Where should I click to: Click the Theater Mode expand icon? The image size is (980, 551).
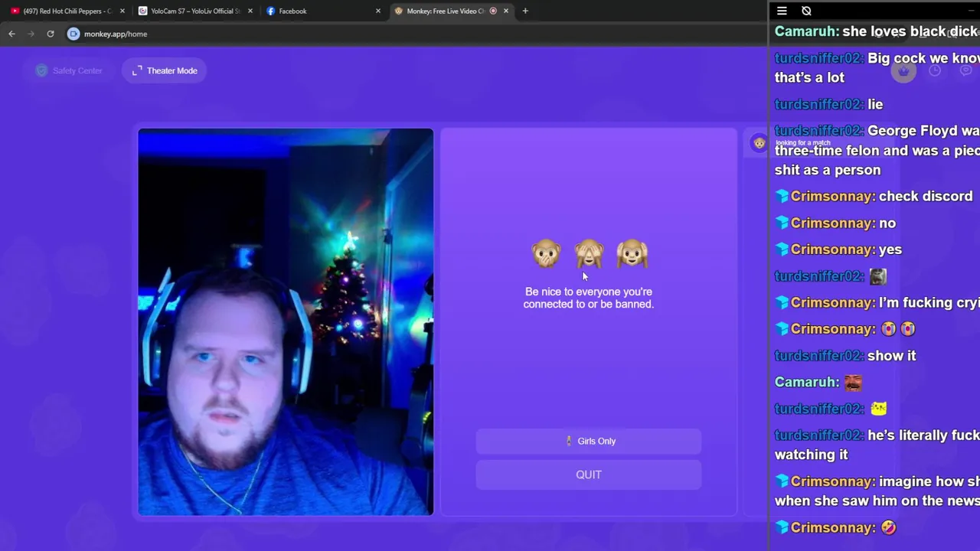click(x=137, y=70)
